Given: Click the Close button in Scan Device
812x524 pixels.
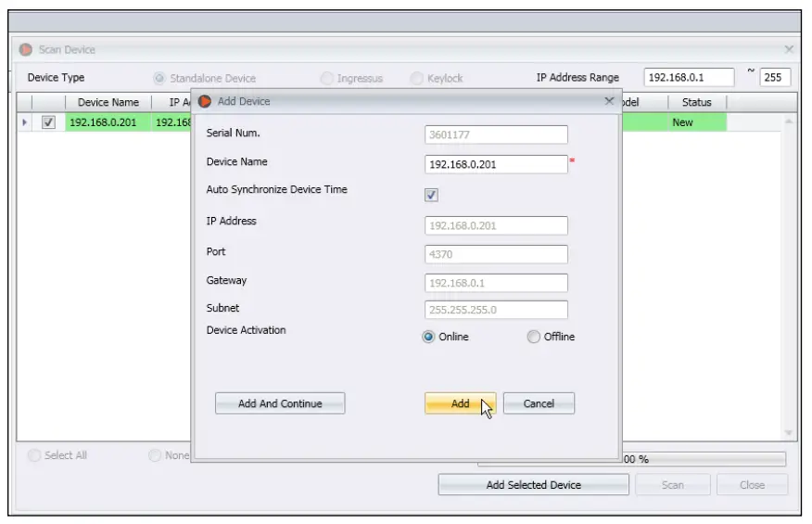Looking at the screenshot, I should (x=752, y=485).
